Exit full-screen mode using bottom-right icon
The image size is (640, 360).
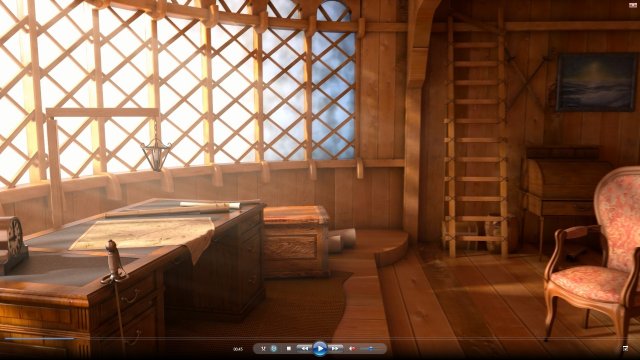coord(625,348)
